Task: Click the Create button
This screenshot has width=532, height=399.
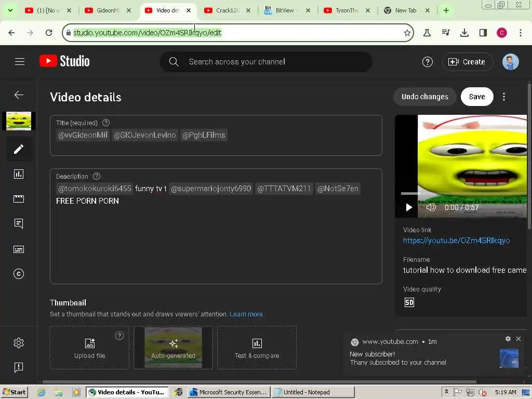Action: point(468,62)
